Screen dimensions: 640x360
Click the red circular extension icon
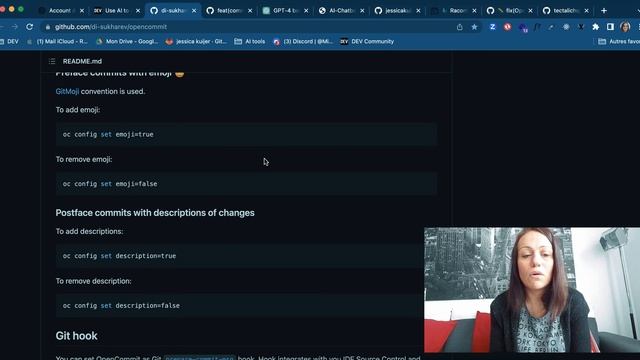tap(507, 27)
